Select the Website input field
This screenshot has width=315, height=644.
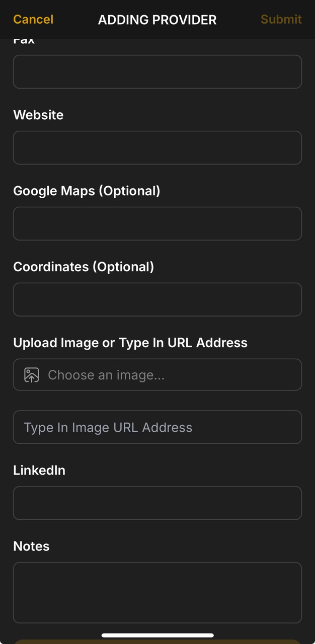tap(157, 147)
